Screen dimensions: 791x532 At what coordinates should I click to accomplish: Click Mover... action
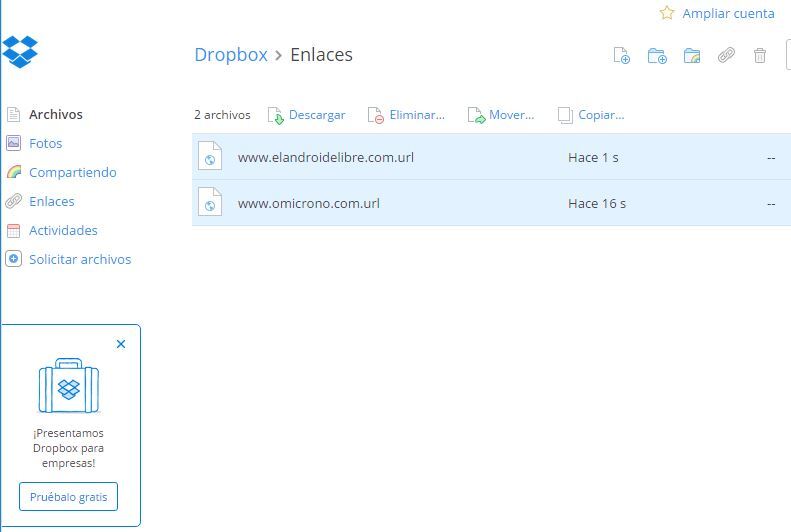(x=511, y=115)
